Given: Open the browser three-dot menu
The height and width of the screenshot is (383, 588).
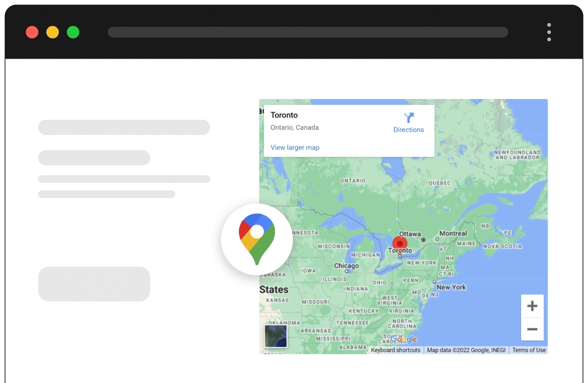Looking at the screenshot, I should [x=549, y=32].
